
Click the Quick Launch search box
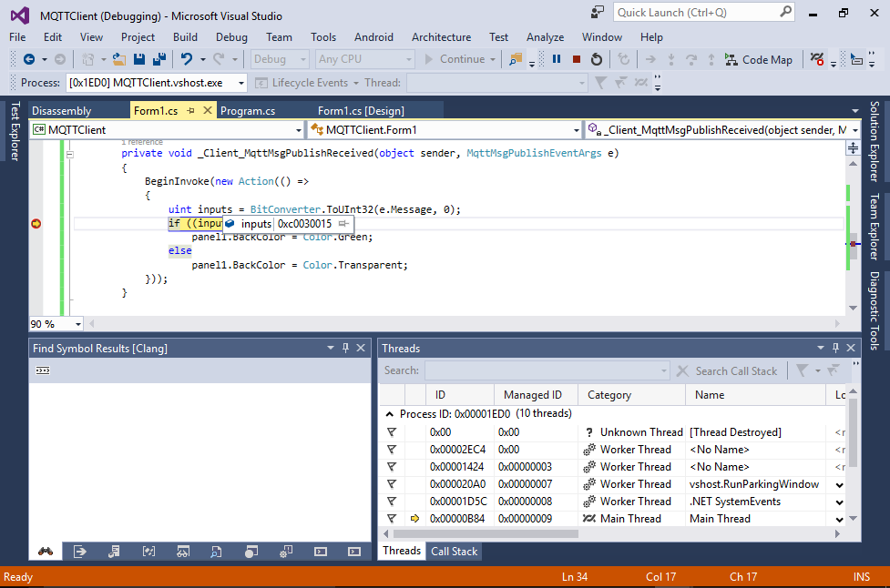pos(703,12)
